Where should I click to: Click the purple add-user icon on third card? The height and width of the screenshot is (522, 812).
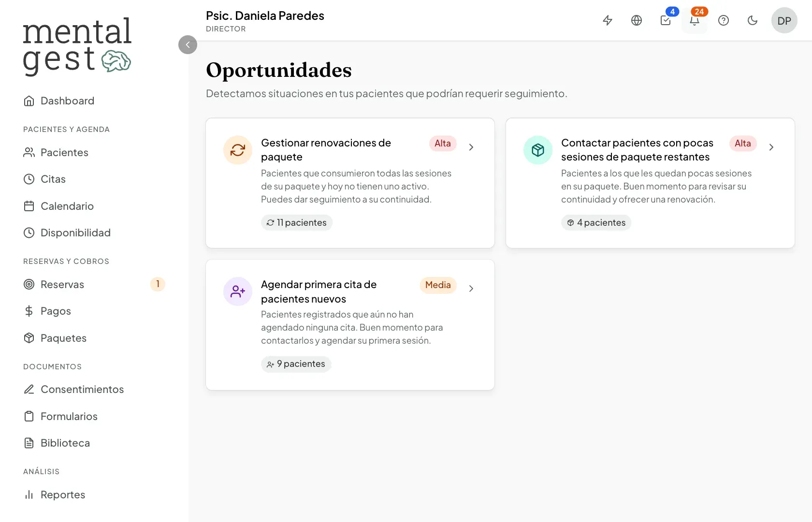click(x=238, y=291)
